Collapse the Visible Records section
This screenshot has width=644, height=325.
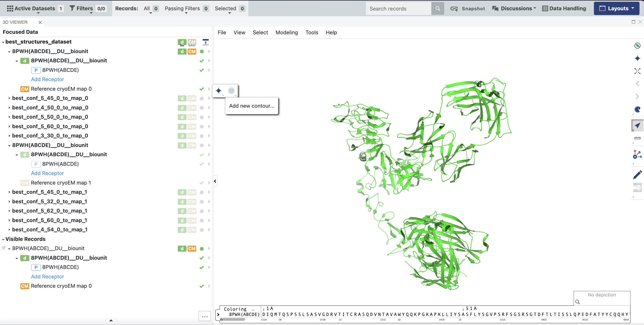3,239
